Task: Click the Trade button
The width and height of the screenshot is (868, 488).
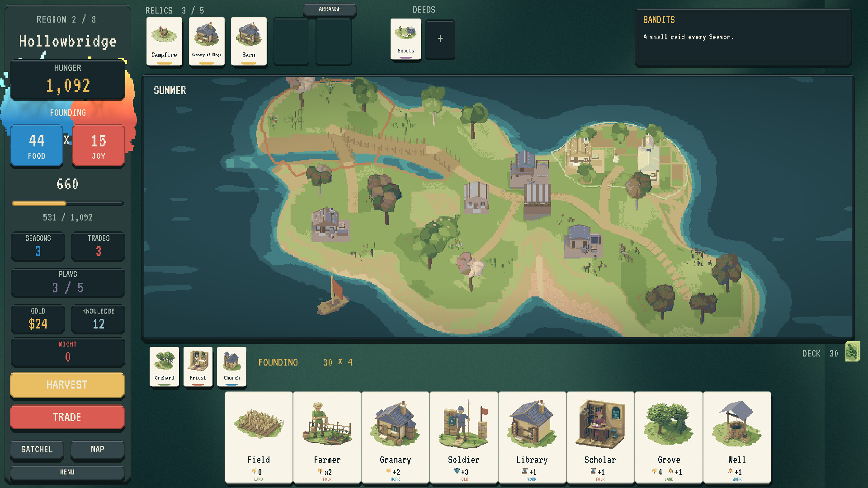Action: tap(67, 417)
